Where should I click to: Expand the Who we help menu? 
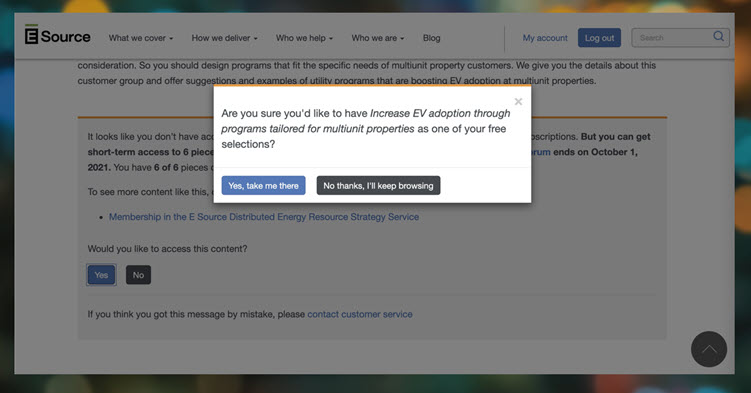304,38
